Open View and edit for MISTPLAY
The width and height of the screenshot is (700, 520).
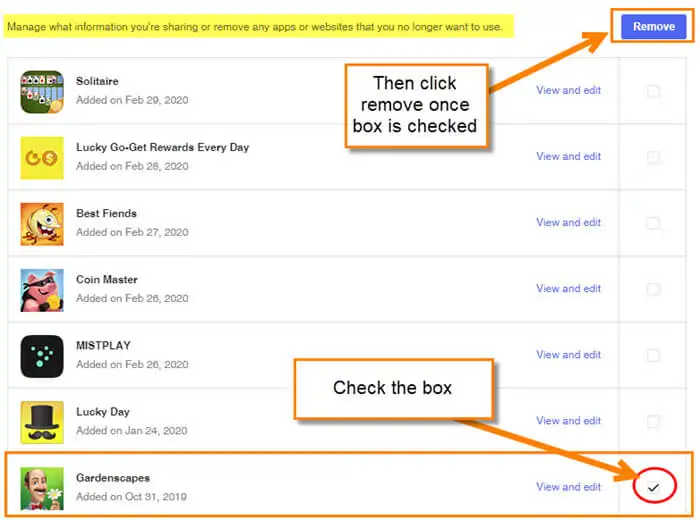568,354
